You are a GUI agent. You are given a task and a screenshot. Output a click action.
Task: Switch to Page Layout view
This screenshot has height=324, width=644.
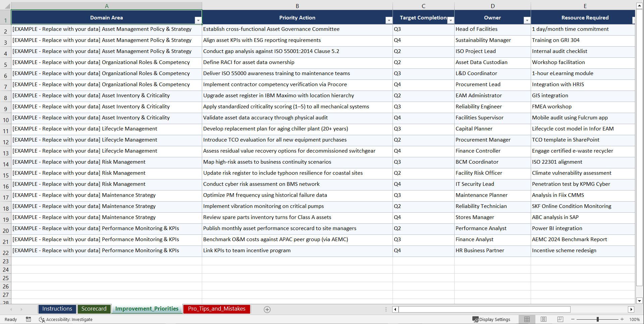pos(543,319)
